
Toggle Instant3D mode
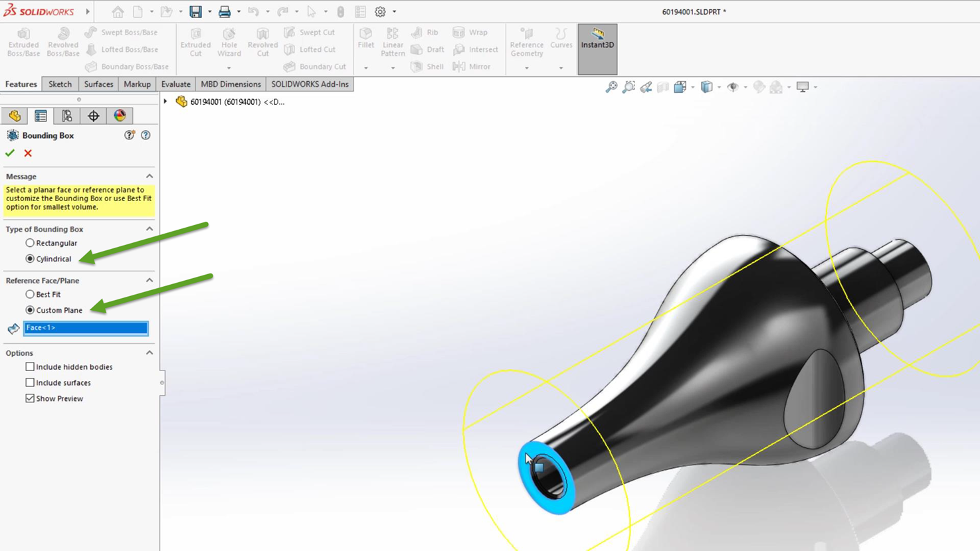[x=597, y=49]
